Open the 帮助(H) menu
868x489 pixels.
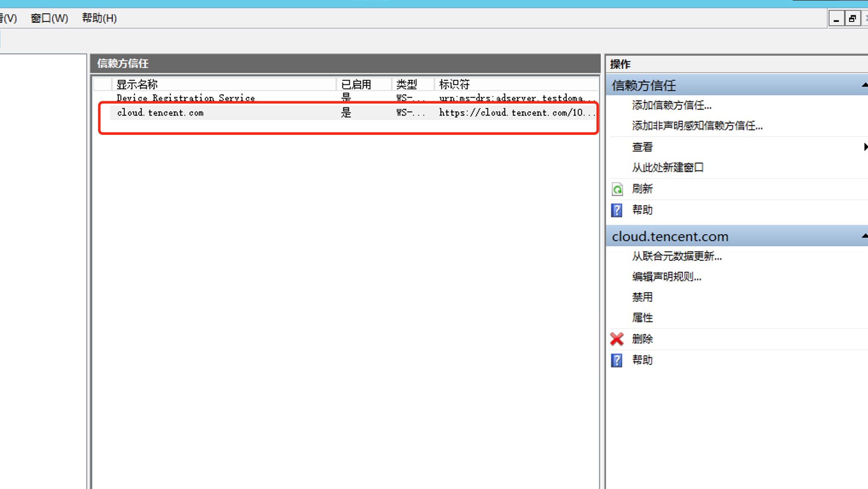click(x=99, y=18)
